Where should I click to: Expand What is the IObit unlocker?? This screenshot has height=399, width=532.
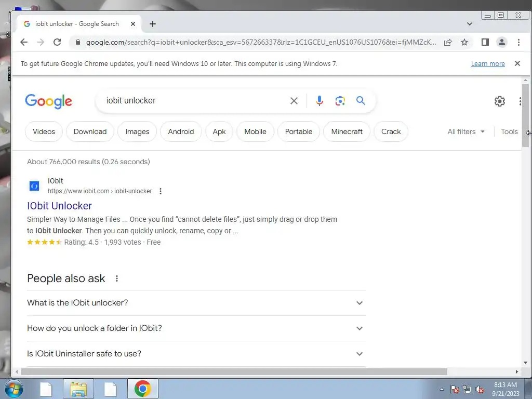196,303
